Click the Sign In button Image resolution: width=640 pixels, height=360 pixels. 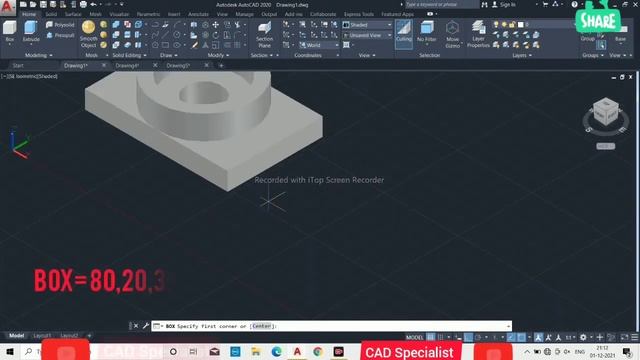504,4
